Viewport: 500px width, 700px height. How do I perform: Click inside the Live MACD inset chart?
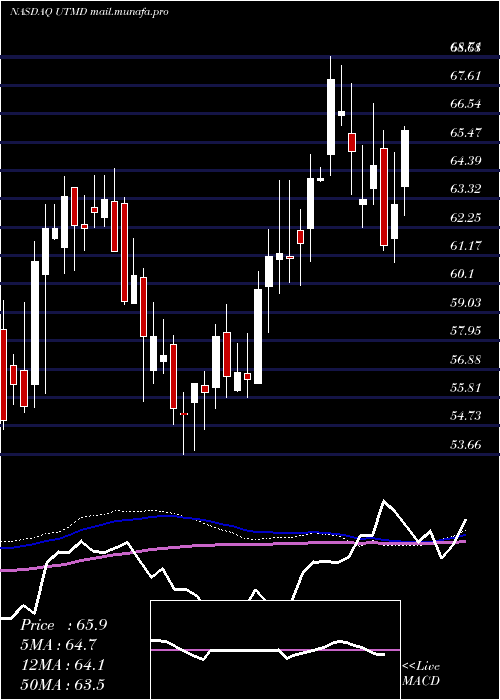(275, 650)
